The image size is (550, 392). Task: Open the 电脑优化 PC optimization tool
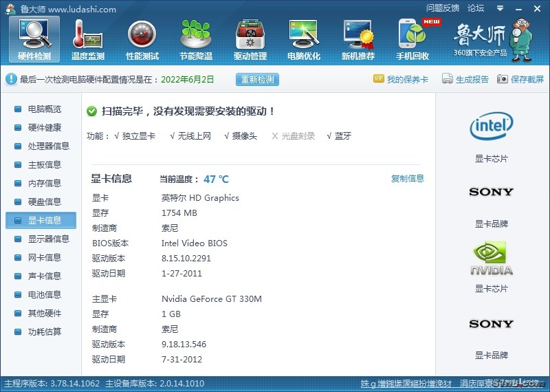click(x=304, y=39)
